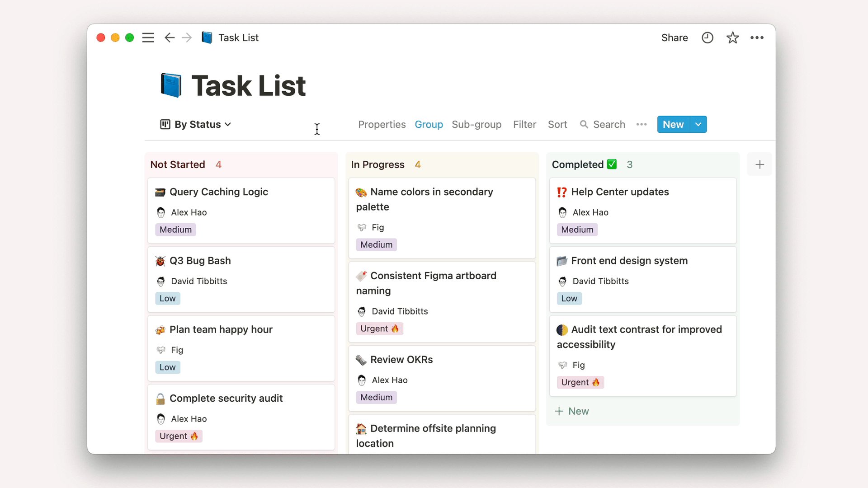
Task: Open more options via the ellipsis icon
Action: pyautogui.click(x=757, y=38)
